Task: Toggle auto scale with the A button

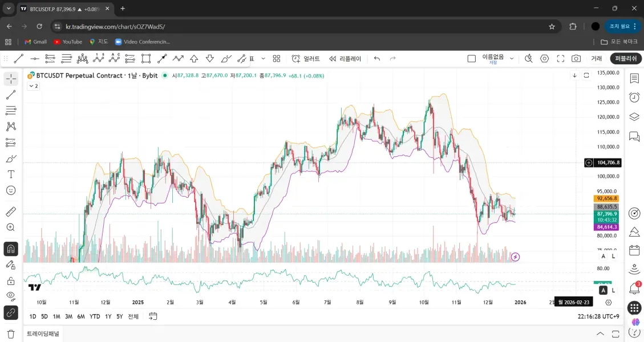Action: pos(604,256)
